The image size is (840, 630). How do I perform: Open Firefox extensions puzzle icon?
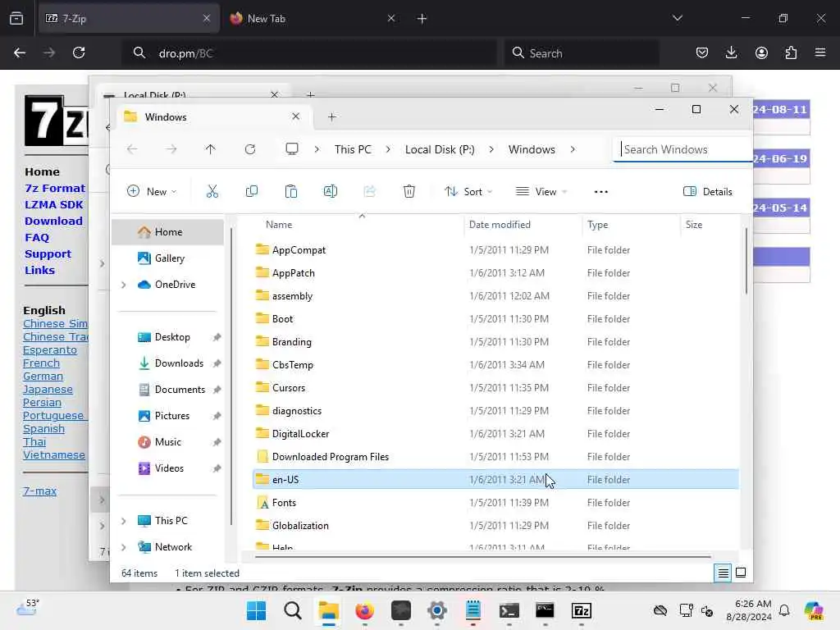(791, 52)
